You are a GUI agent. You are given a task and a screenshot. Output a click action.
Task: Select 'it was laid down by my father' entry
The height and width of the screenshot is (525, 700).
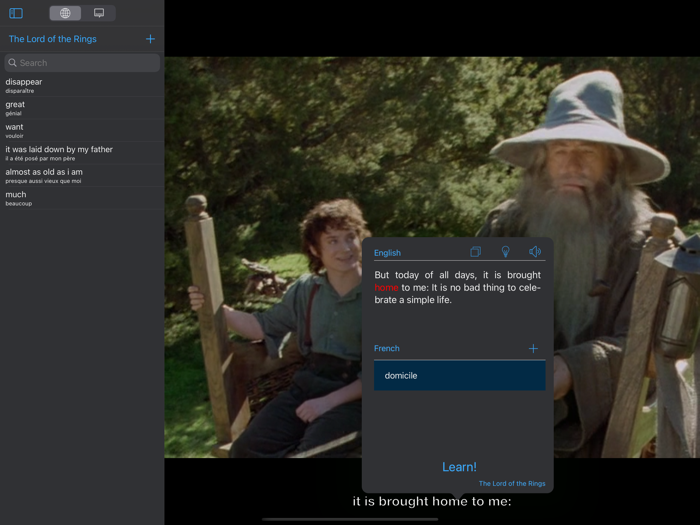pyautogui.click(x=59, y=152)
